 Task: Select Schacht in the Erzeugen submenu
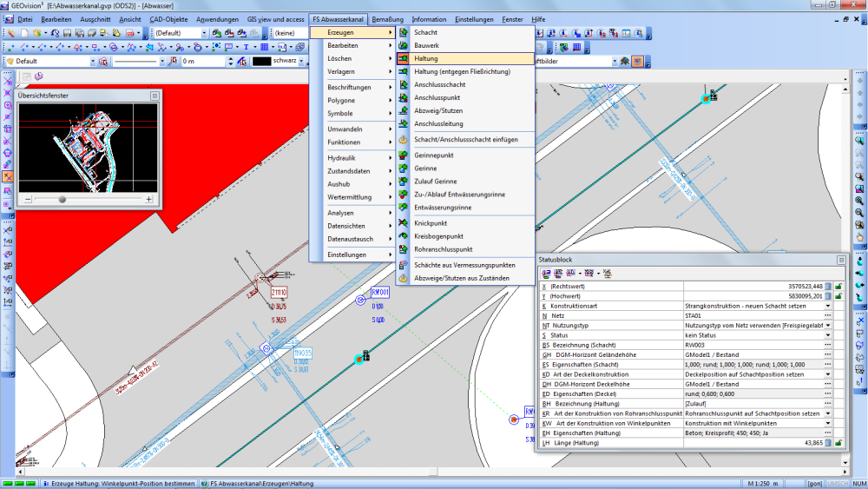(425, 32)
